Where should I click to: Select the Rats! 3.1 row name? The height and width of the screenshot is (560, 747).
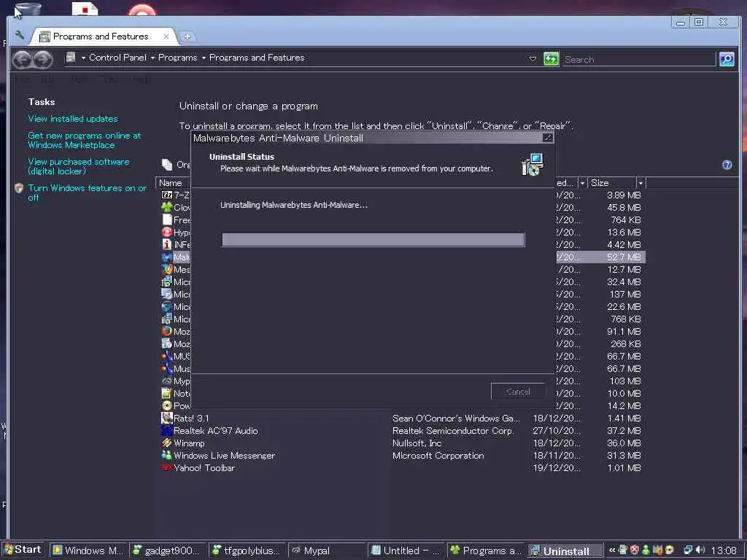click(192, 418)
